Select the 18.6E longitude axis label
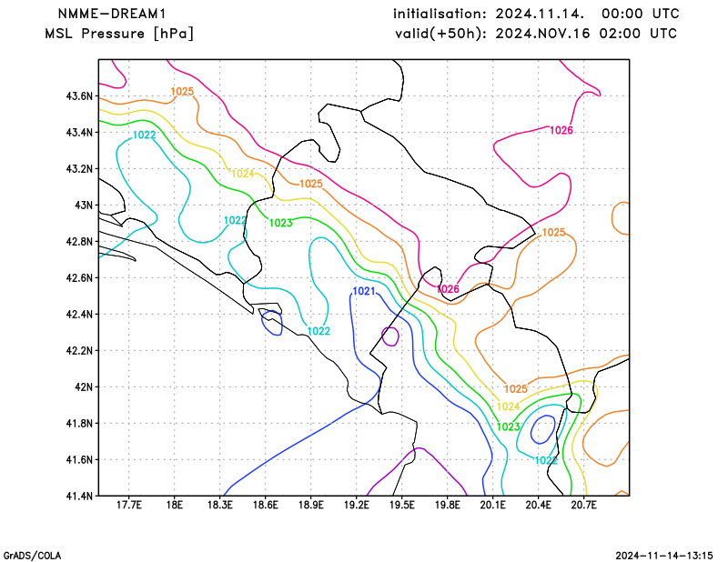The image size is (728, 562). point(265,505)
